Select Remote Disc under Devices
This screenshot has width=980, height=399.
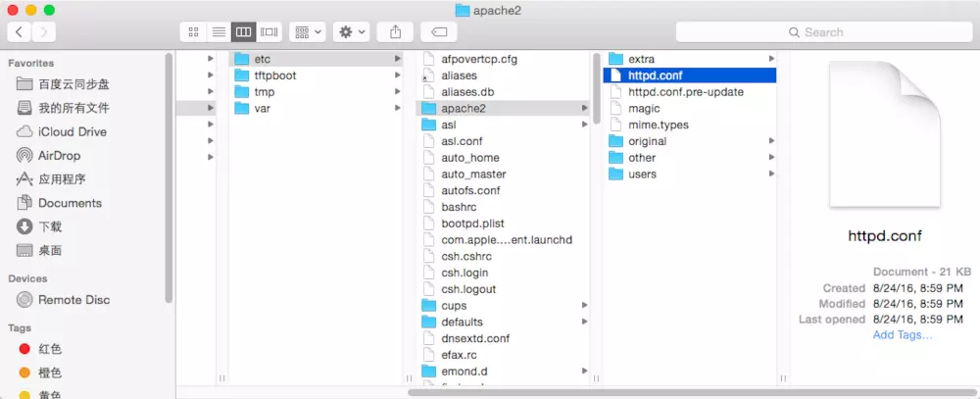(x=63, y=300)
